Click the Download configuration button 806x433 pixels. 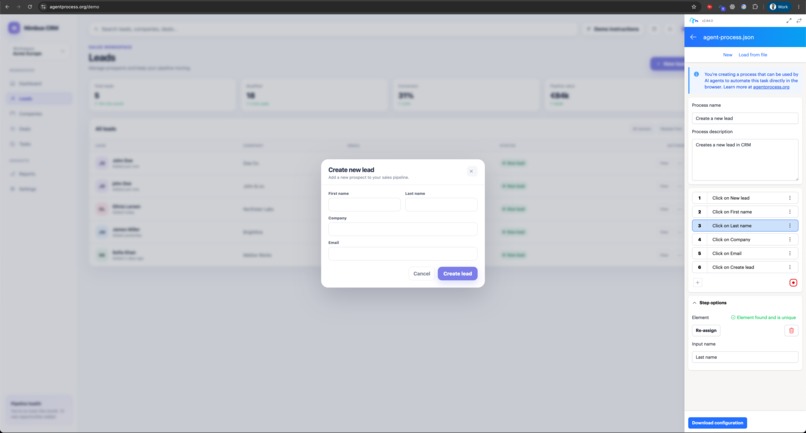(x=717, y=423)
